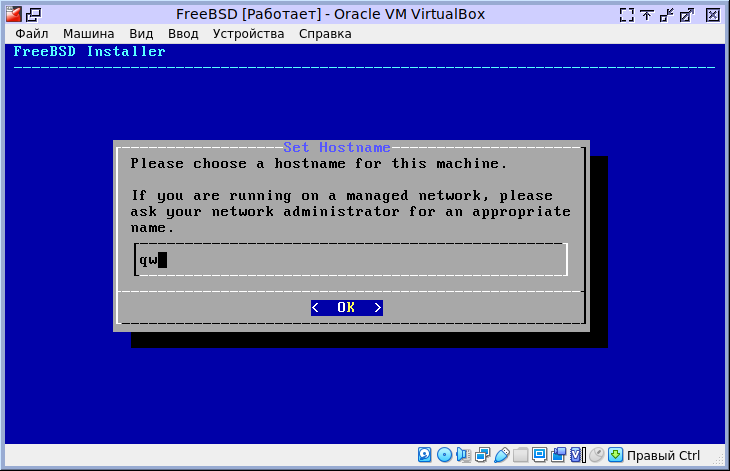The width and height of the screenshot is (730, 471).
Task: Click the keep-above arrow icon in title bar
Action: point(646,15)
